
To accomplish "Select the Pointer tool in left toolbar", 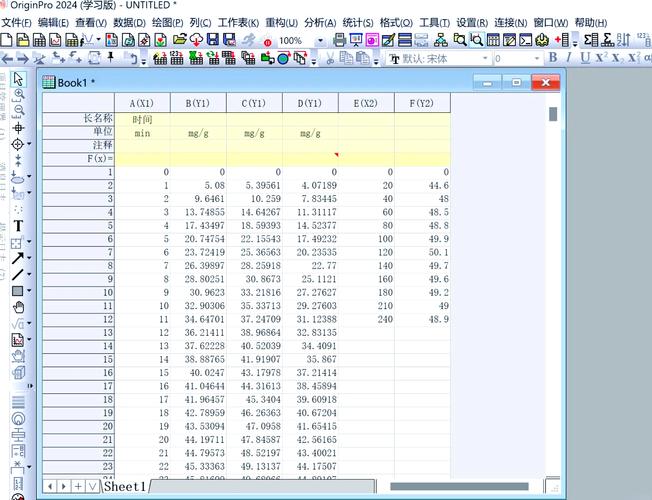I will [x=18, y=79].
